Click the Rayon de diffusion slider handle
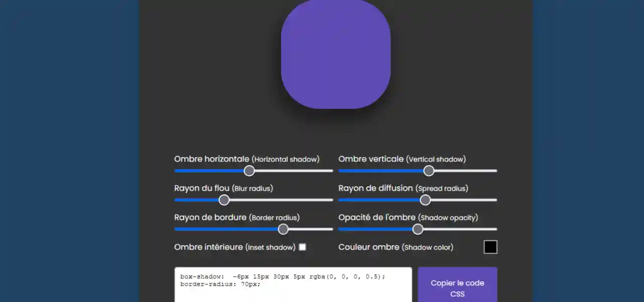The width and height of the screenshot is (644, 302). pyautogui.click(x=425, y=200)
